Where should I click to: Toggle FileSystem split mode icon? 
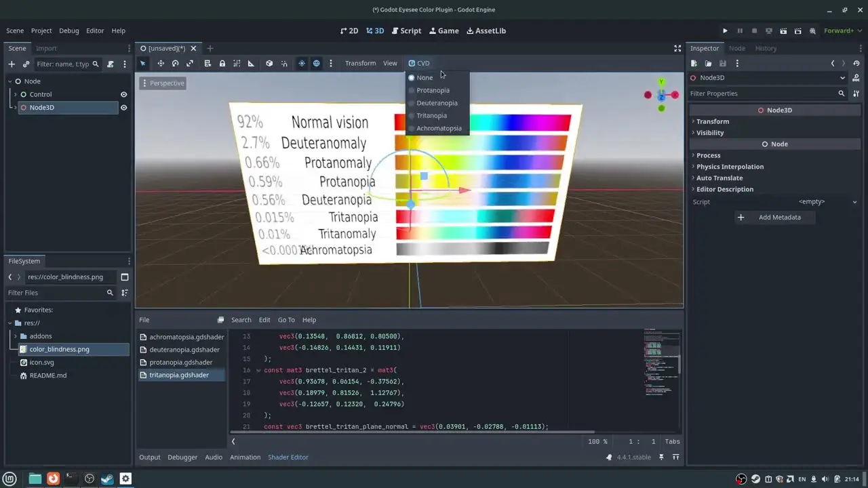tap(125, 277)
